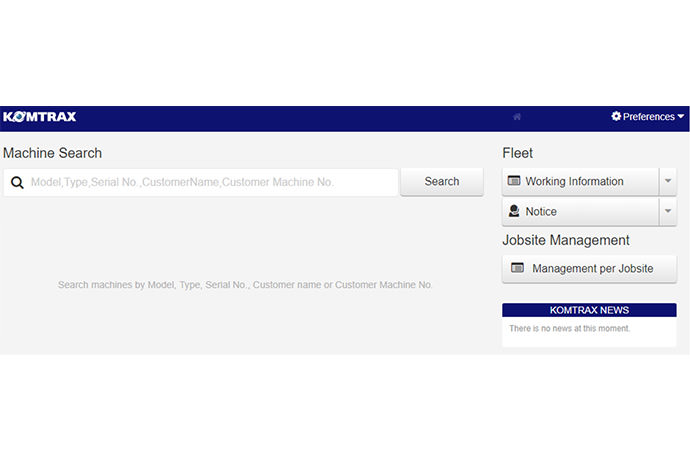The height and width of the screenshot is (460, 690).
Task: Click the Working Information list icon
Action: (514, 181)
